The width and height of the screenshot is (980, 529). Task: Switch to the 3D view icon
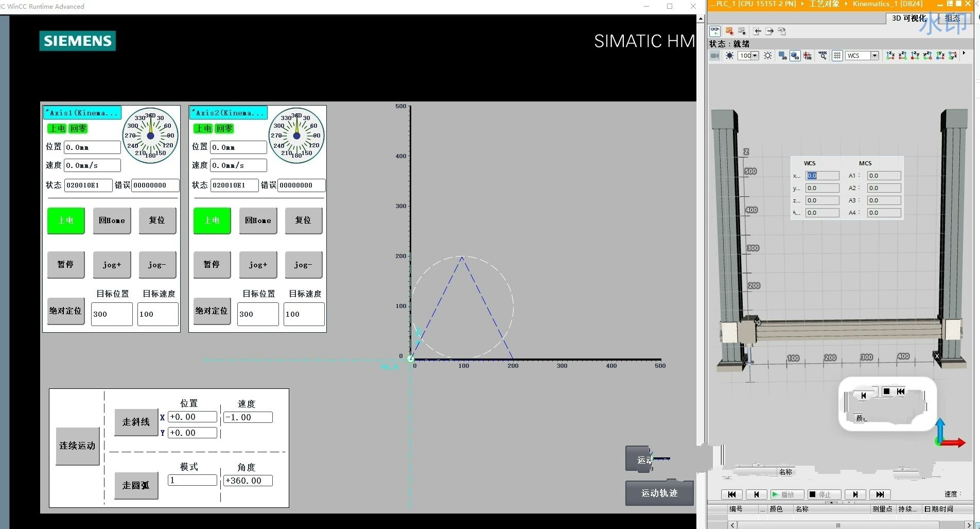795,56
